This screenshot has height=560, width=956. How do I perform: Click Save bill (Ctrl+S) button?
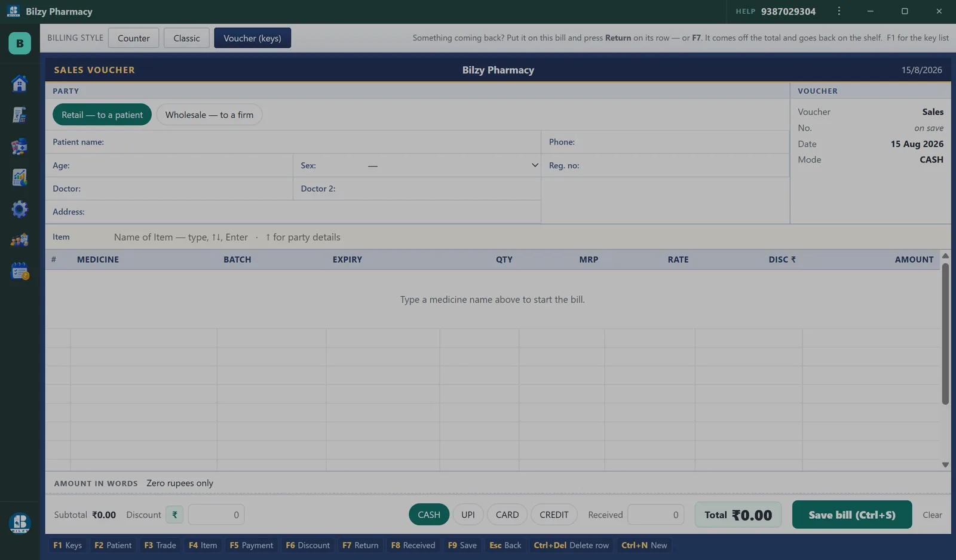[852, 515]
